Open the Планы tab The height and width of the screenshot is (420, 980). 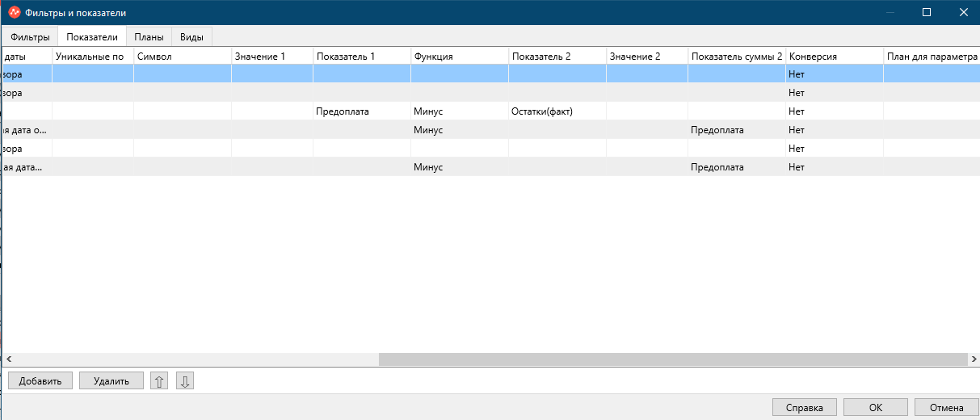click(x=149, y=36)
